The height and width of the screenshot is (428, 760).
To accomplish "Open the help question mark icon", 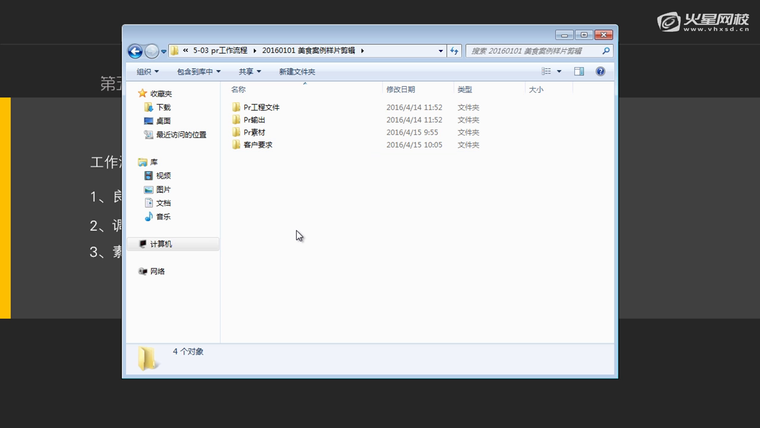I will click(x=600, y=72).
